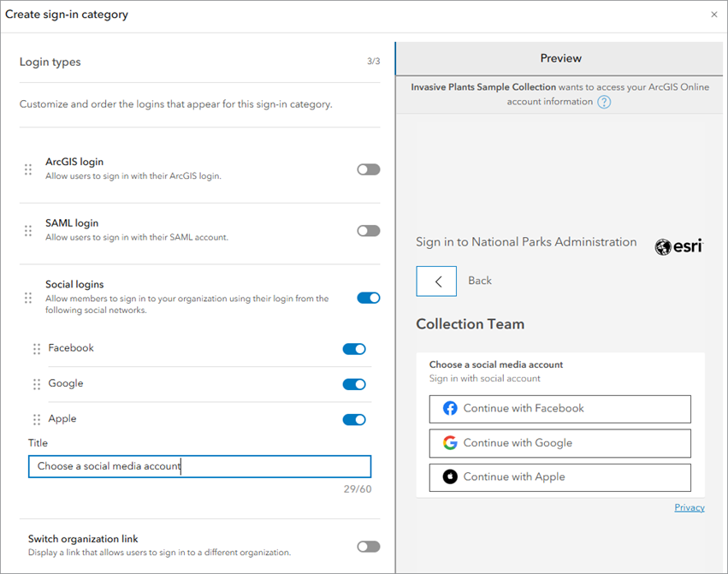The width and height of the screenshot is (728, 574).
Task: Open the Privacy link
Action: pos(689,507)
